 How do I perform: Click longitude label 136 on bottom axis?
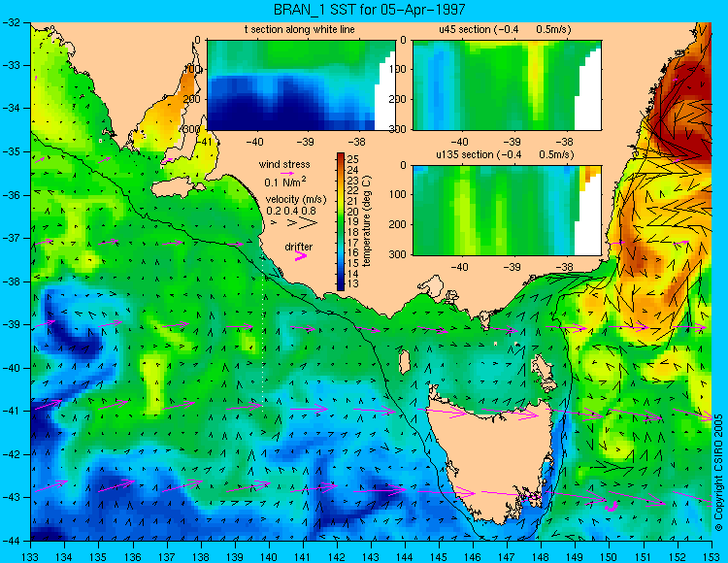(133, 557)
